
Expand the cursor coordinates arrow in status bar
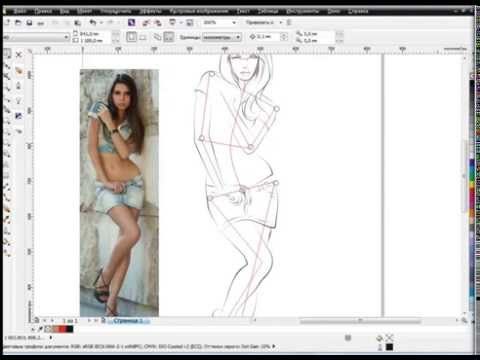pyautogui.click(x=51, y=337)
